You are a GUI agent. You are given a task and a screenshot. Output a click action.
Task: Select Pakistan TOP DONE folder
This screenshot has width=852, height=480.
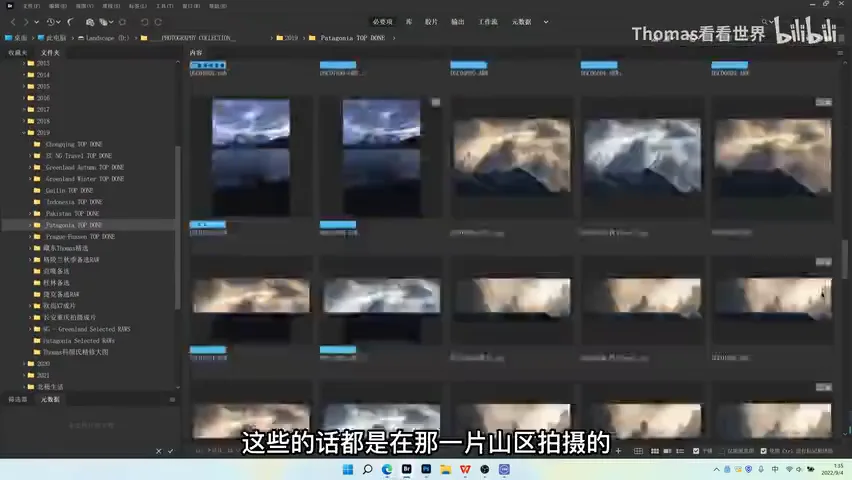coord(72,214)
